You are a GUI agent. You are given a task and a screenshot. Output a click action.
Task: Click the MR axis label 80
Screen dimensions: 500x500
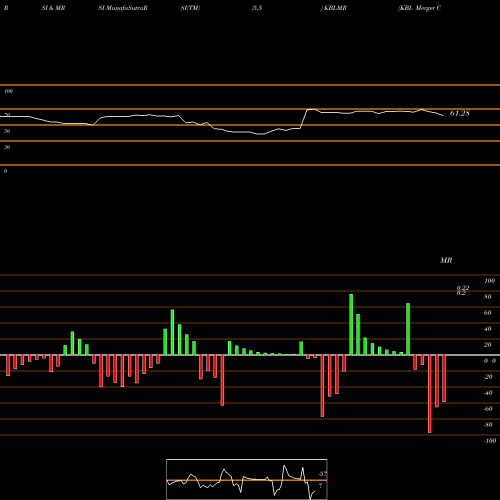488,297
